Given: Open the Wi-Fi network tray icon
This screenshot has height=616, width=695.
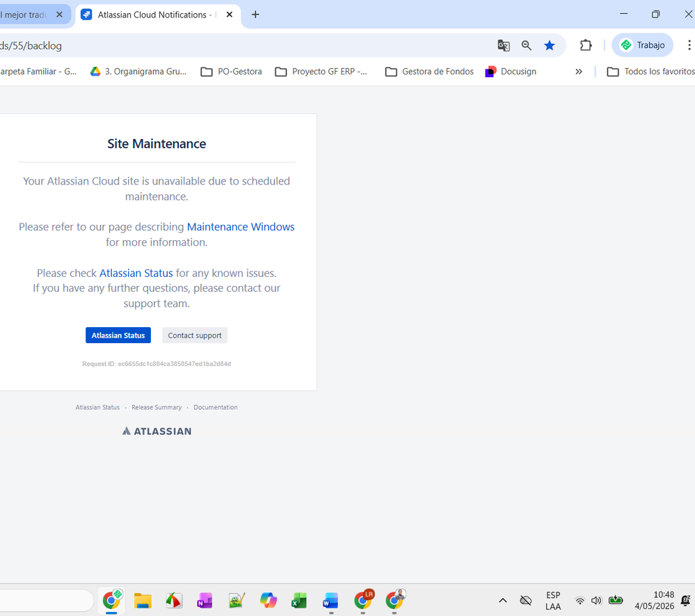Looking at the screenshot, I should 580,601.
